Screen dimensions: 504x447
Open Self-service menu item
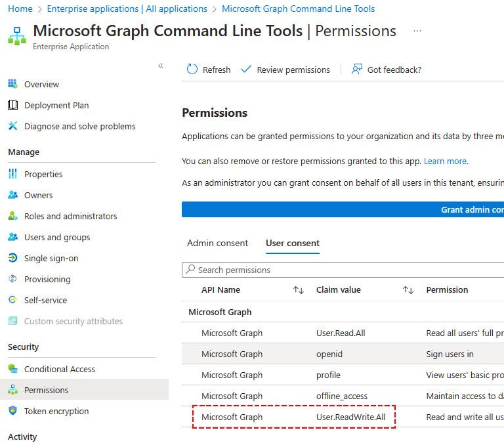(46, 301)
